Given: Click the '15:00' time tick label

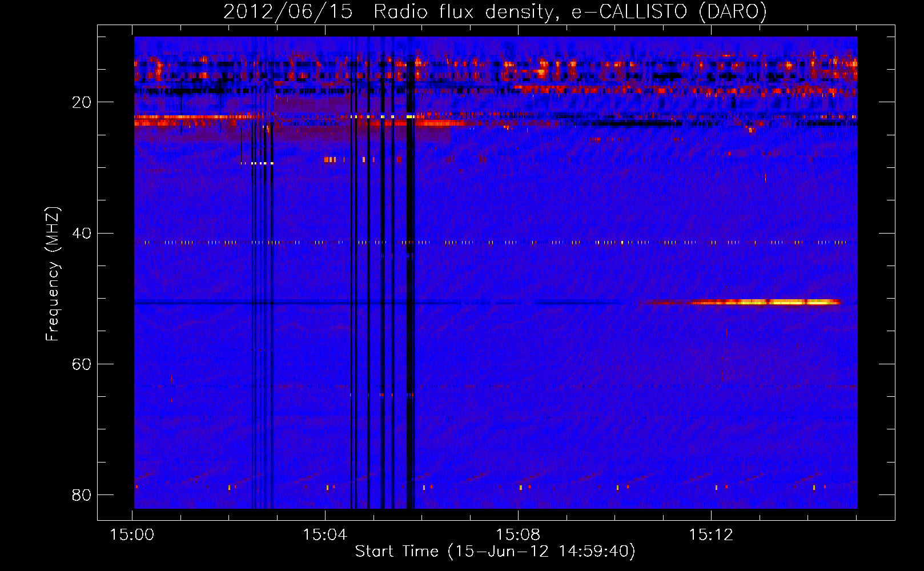Looking at the screenshot, I should tap(132, 535).
